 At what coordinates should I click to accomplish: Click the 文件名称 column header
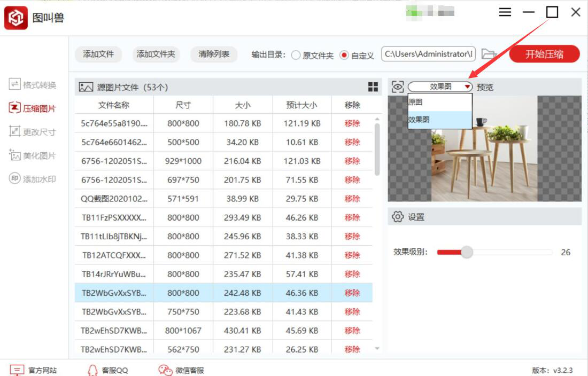point(114,105)
